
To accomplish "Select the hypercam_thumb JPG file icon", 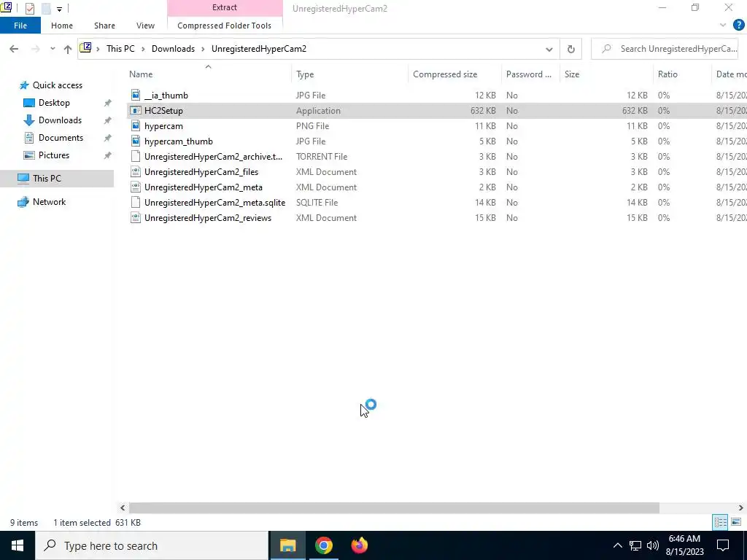I will click(x=136, y=141).
